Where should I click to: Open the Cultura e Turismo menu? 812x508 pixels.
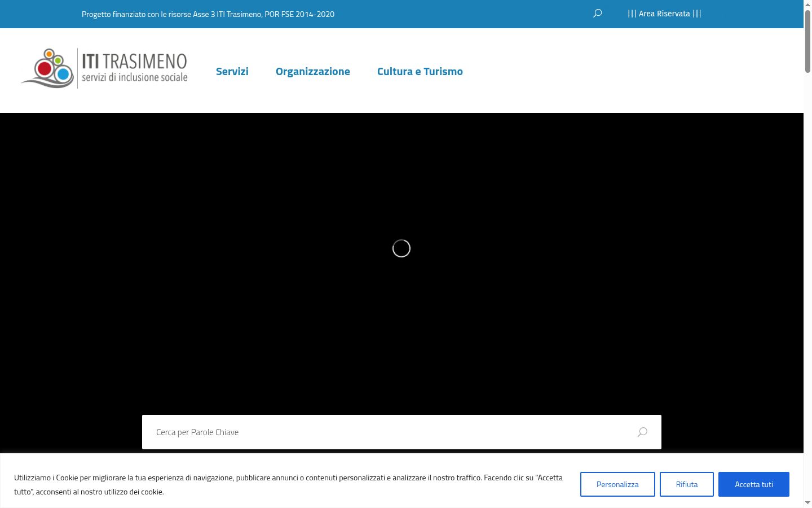(420, 71)
